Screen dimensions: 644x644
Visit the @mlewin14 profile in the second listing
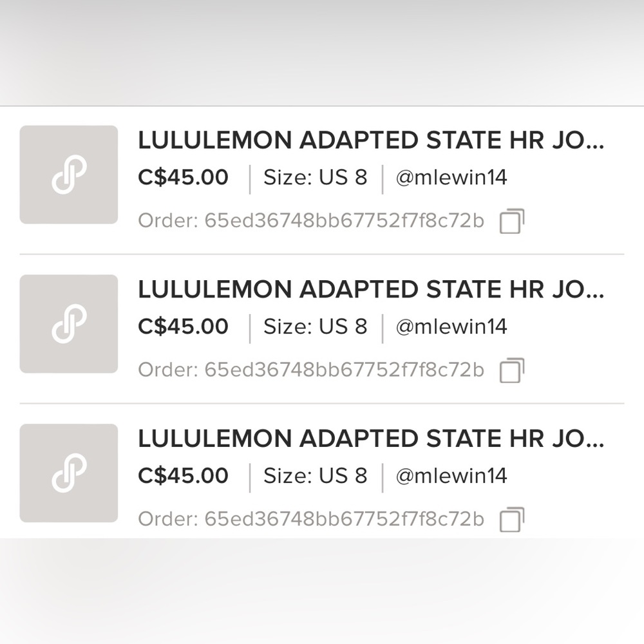(451, 327)
